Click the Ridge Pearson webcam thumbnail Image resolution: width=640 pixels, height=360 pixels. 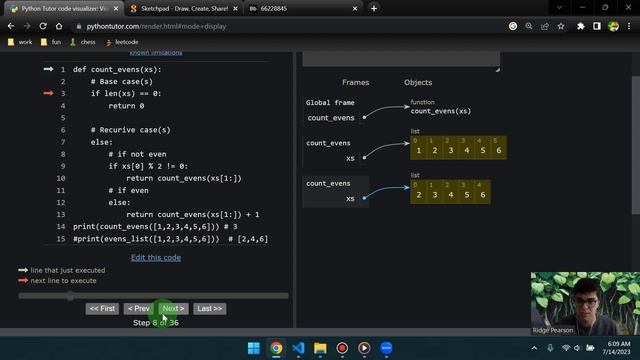(x=585, y=304)
